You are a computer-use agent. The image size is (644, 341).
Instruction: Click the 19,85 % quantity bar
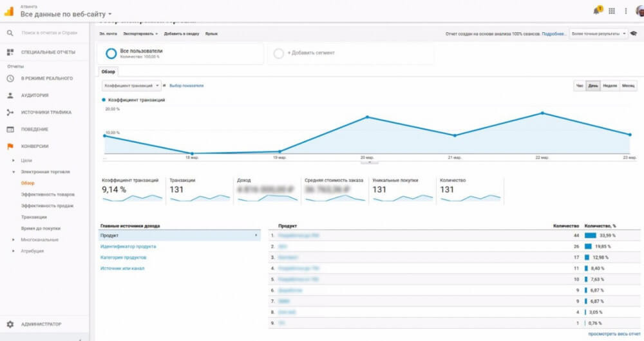[588, 246]
